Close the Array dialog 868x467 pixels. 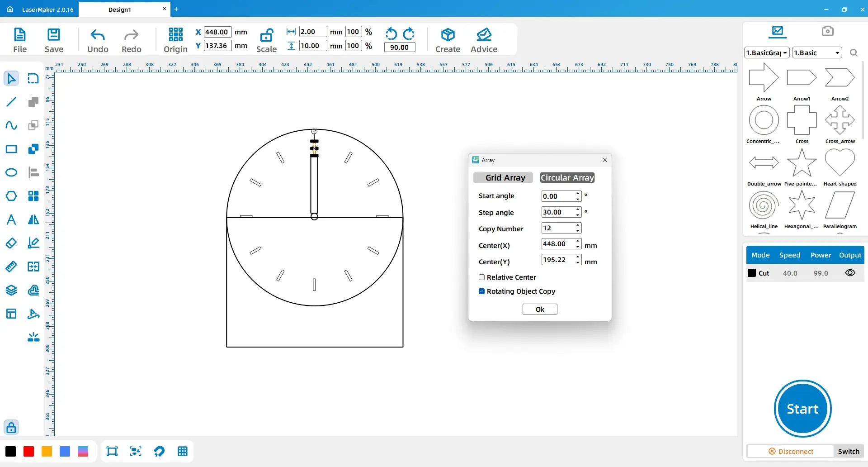click(x=605, y=160)
